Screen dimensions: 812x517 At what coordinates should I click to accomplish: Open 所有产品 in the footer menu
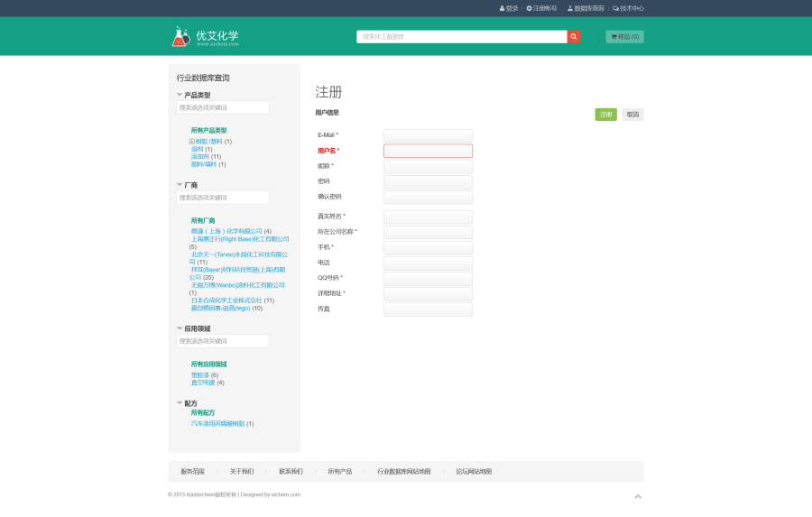[339, 472]
